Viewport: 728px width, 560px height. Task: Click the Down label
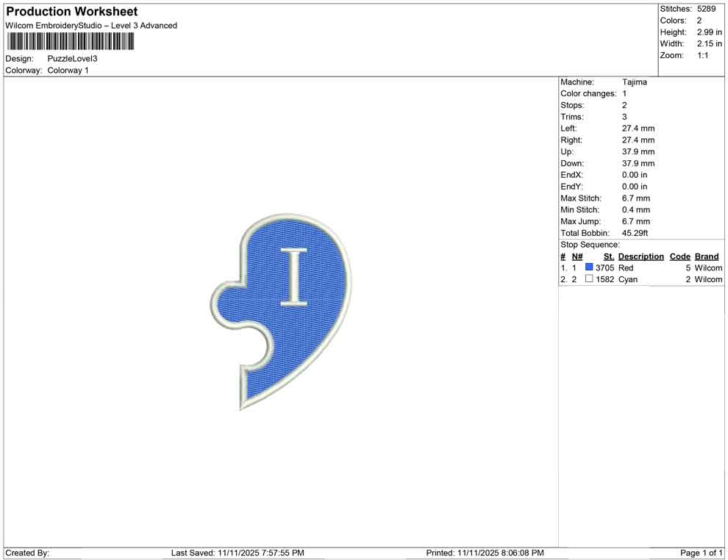[572, 163]
